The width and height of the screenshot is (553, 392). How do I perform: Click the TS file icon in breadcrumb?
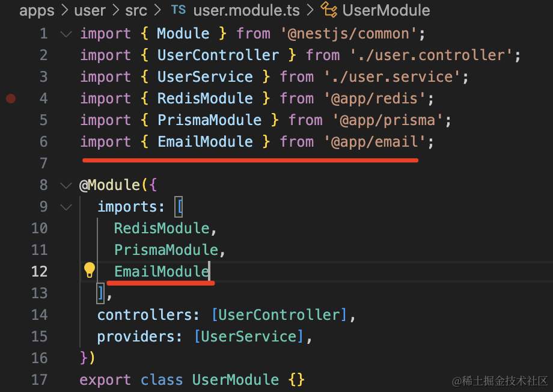pos(179,10)
